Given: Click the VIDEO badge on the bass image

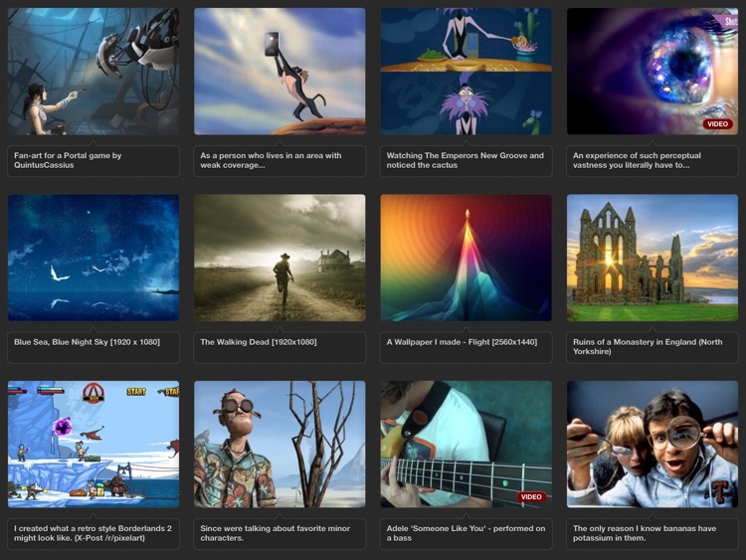Looking at the screenshot, I should click(x=531, y=496).
